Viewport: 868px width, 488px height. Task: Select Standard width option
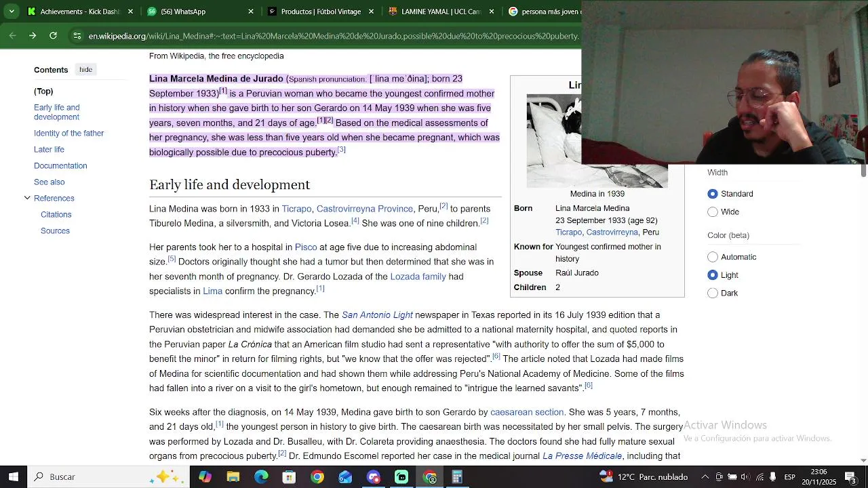(x=713, y=194)
